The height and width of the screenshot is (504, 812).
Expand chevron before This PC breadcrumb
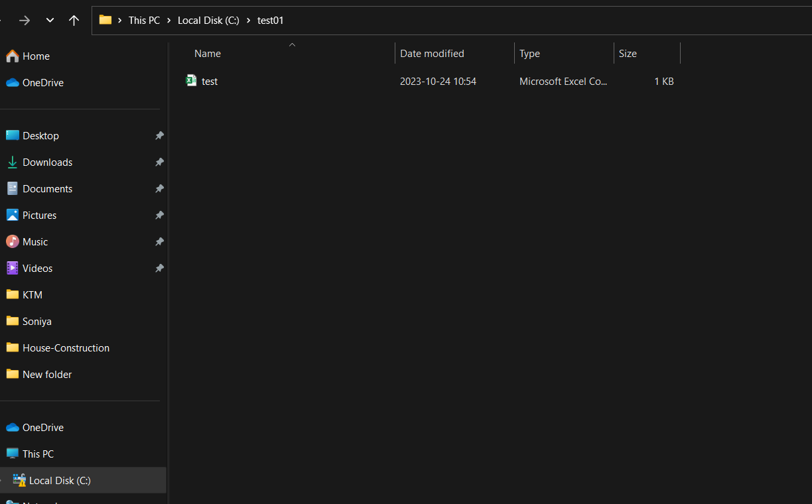tap(120, 21)
